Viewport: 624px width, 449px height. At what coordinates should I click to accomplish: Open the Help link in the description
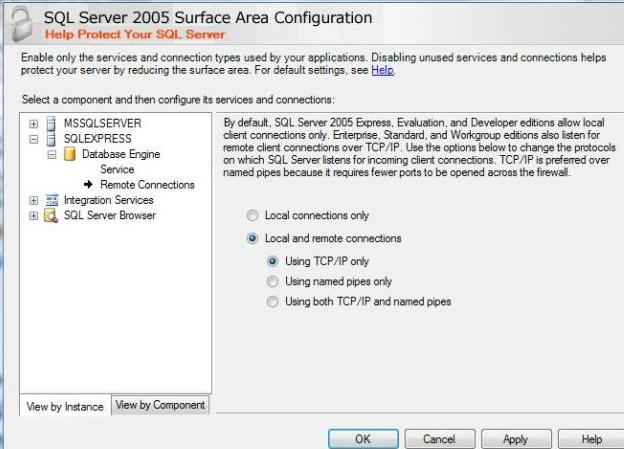click(x=382, y=70)
